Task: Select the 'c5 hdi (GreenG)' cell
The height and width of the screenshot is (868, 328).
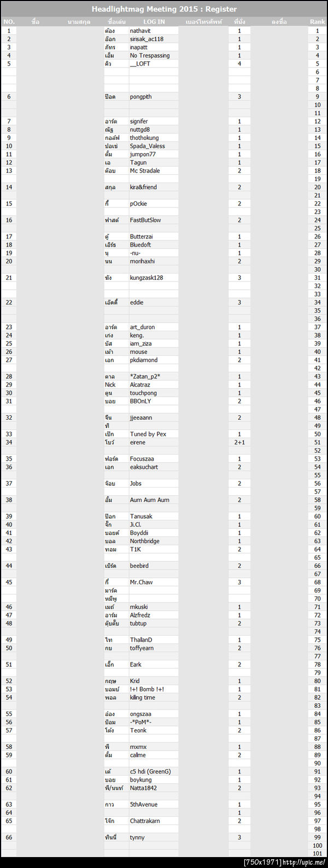Action: pyautogui.click(x=150, y=771)
